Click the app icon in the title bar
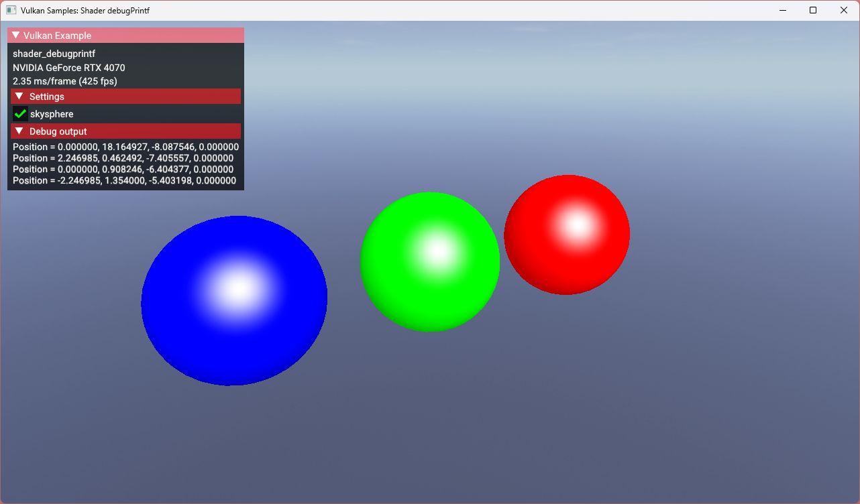 [11, 10]
